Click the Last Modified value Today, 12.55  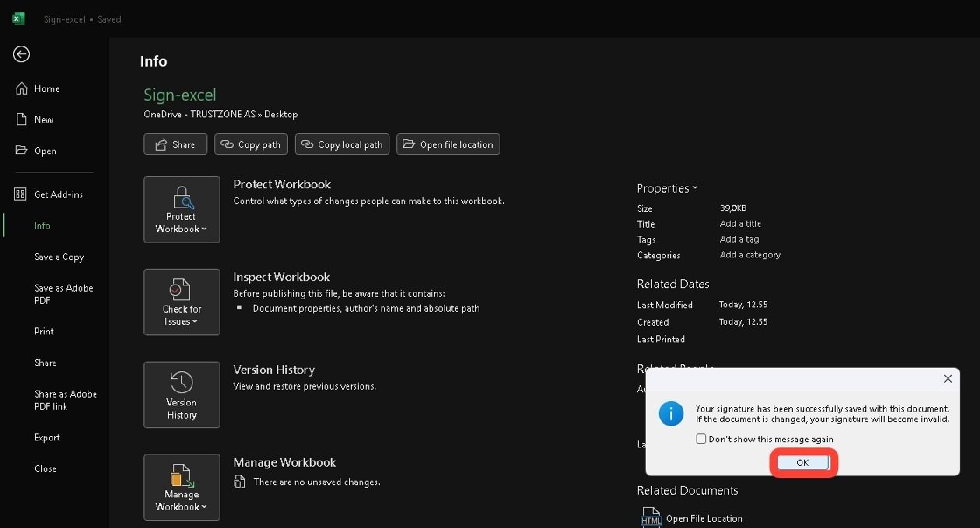(743, 305)
